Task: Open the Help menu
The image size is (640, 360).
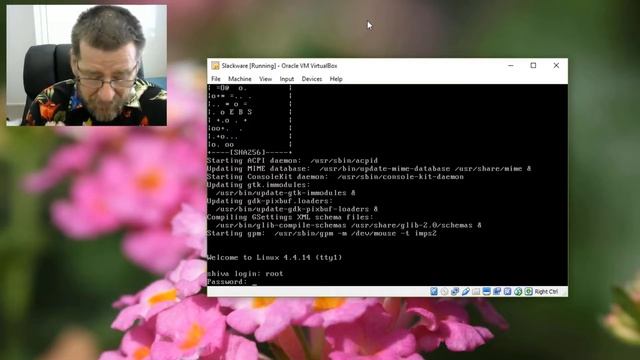Action: [x=336, y=79]
